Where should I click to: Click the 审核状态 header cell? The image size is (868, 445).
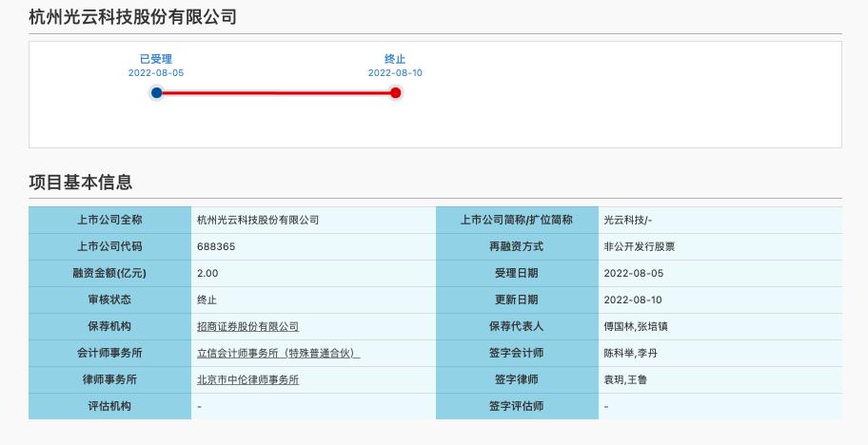point(109,300)
